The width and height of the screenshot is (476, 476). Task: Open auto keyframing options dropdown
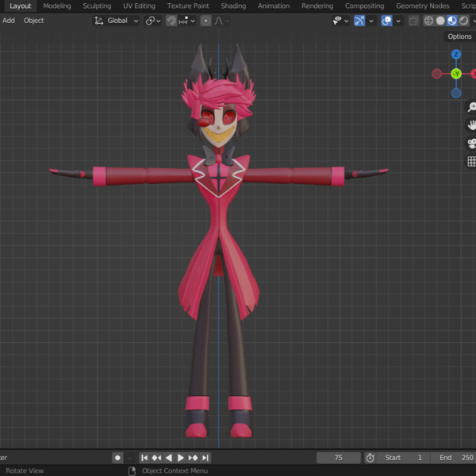pyautogui.click(x=129, y=458)
